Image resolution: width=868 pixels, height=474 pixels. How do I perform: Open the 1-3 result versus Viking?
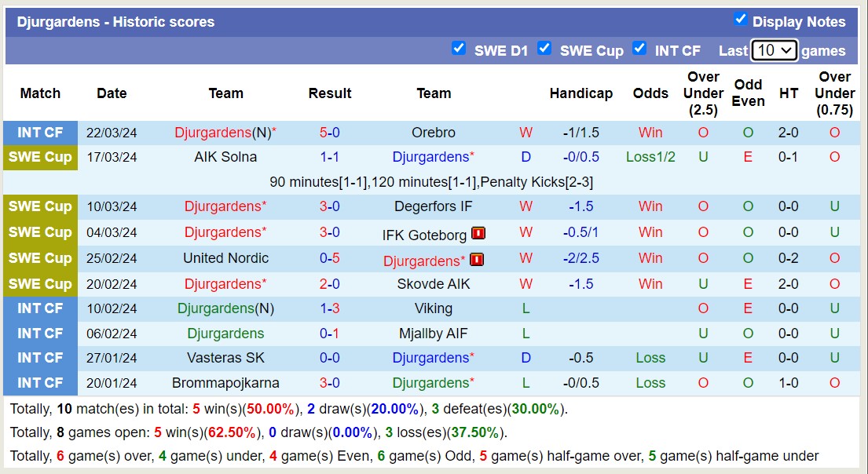(x=329, y=308)
